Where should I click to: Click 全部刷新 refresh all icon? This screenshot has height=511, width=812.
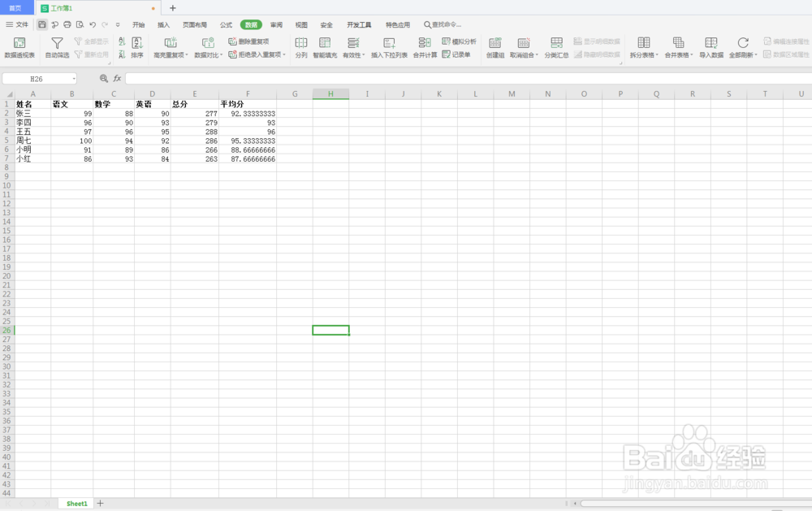[743, 43]
